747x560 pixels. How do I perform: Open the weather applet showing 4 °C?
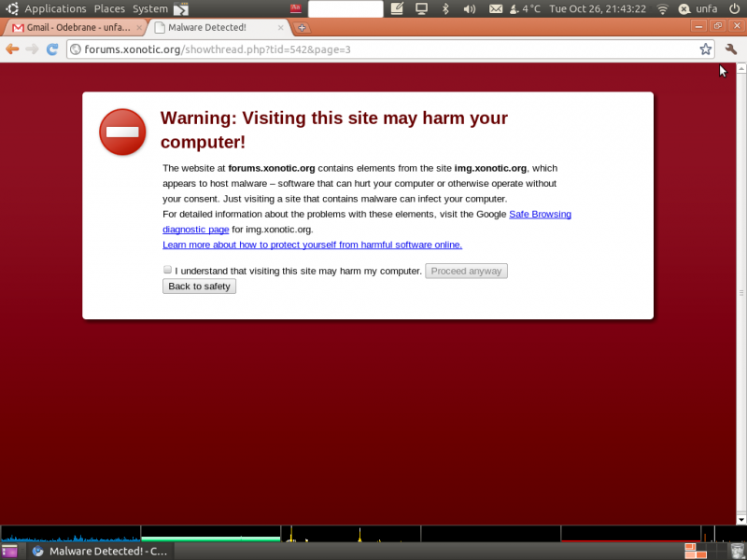tap(525, 8)
